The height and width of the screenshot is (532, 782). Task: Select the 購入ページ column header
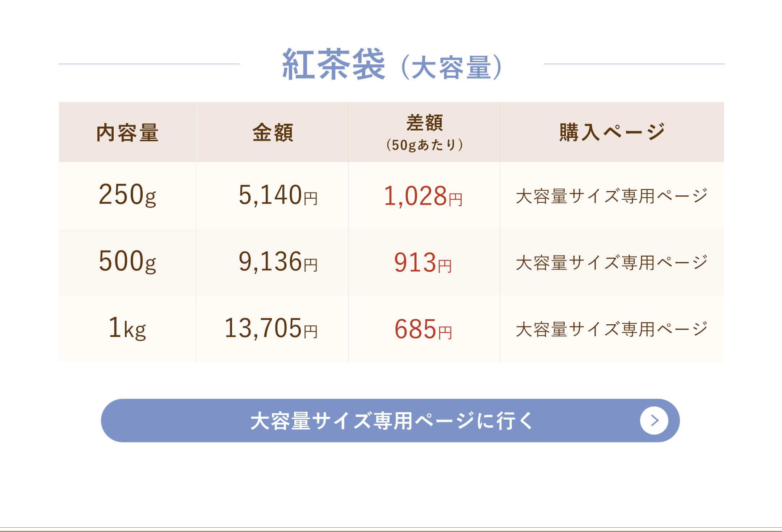click(612, 132)
